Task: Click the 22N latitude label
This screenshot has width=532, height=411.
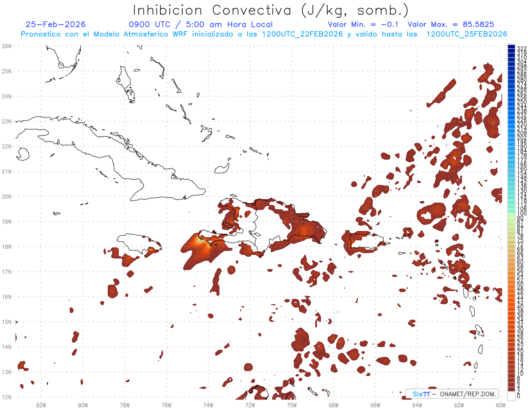Action: pyautogui.click(x=6, y=146)
